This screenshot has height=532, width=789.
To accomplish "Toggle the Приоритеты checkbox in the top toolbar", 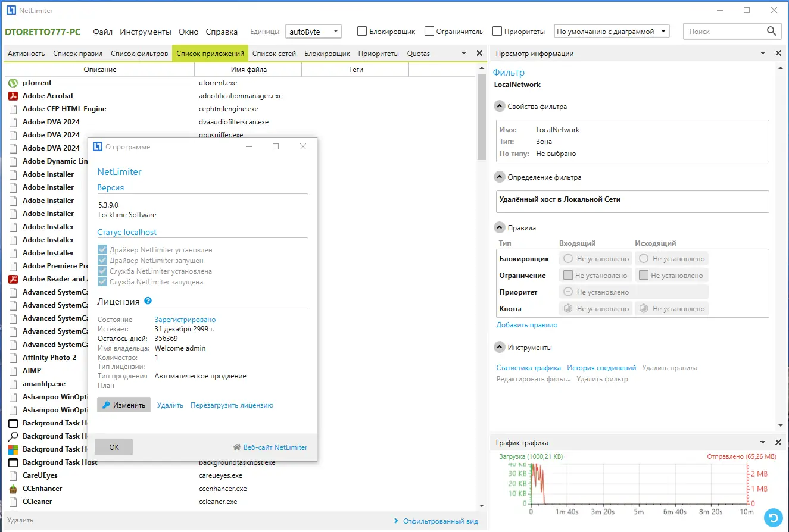I will tap(497, 31).
